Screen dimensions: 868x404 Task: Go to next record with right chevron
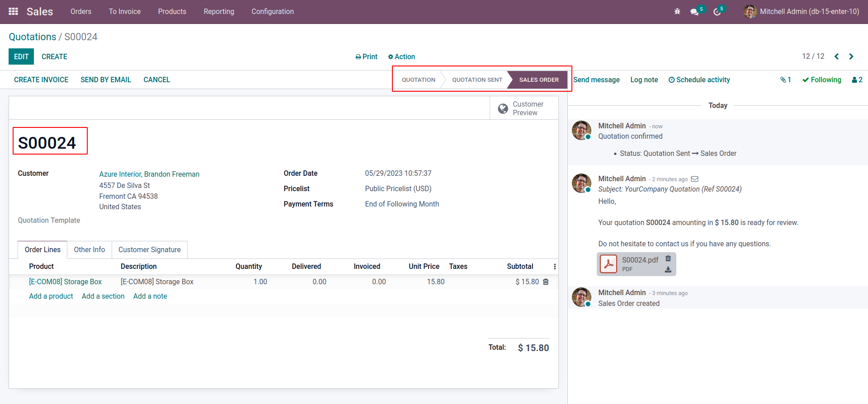click(x=851, y=56)
